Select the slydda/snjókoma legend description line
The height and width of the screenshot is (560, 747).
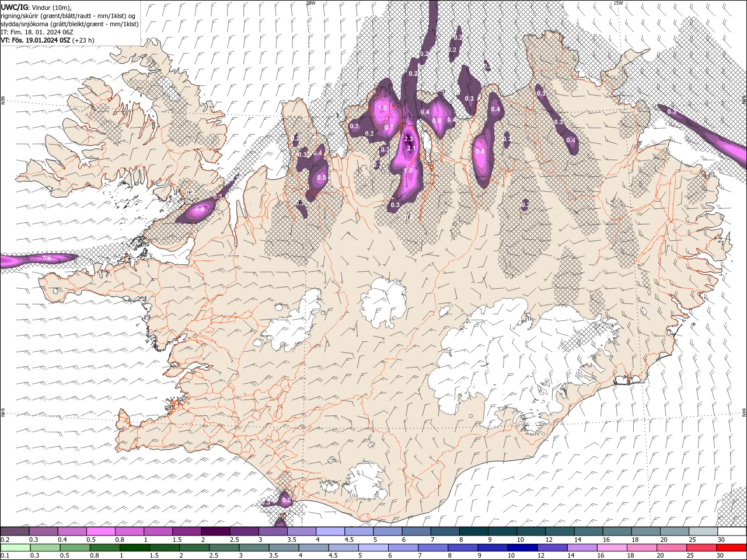click(69, 24)
